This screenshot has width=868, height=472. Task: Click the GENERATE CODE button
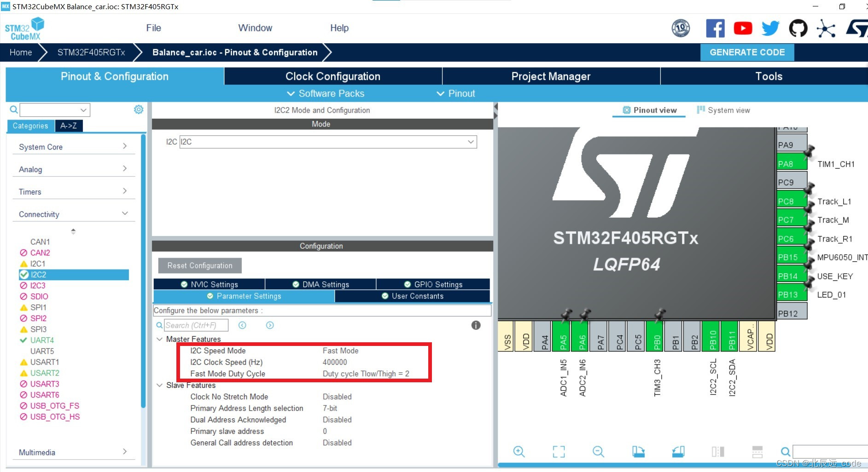pos(747,52)
